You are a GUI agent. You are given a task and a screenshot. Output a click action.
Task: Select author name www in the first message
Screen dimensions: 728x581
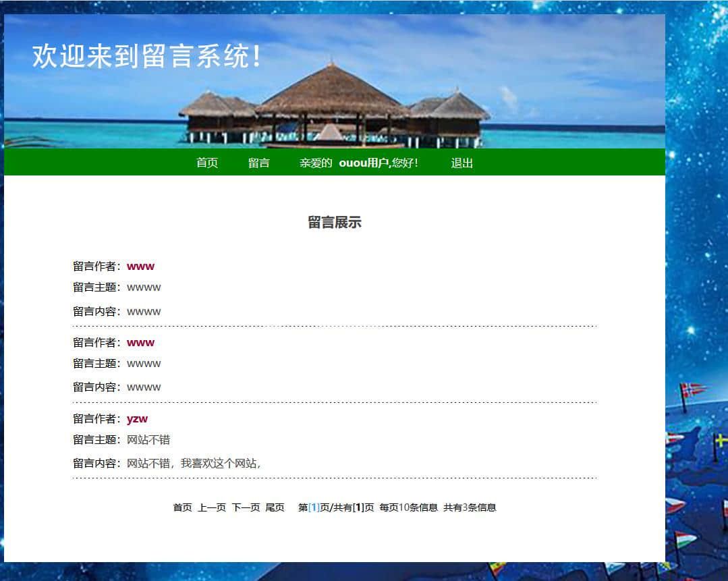pos(140,266)
